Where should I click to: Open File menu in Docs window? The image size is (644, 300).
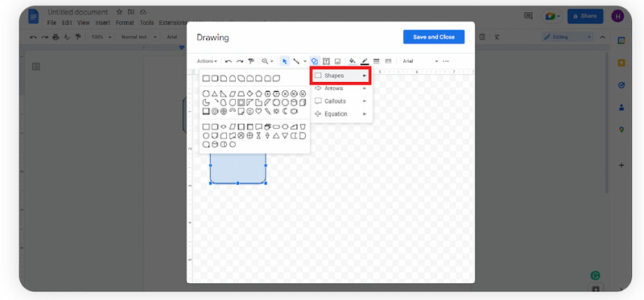[52, 23]
